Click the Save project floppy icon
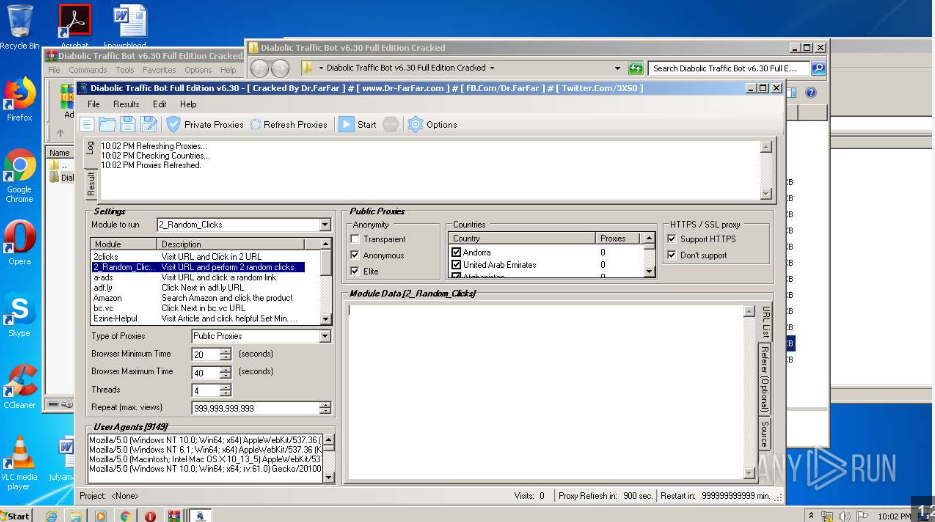The width and height of the screenshot is (935, 522). 128,124
